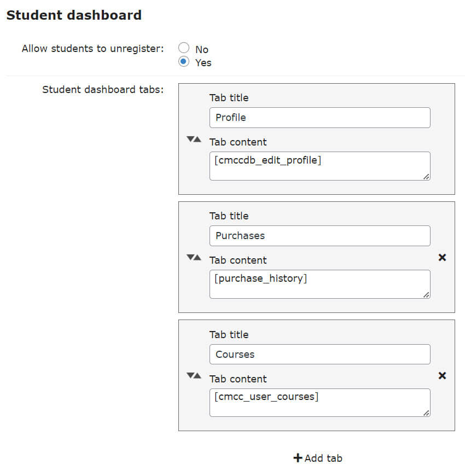Remove the Purchases tab with X icon
The image size is (465, 476).
[x=443, y=257]
